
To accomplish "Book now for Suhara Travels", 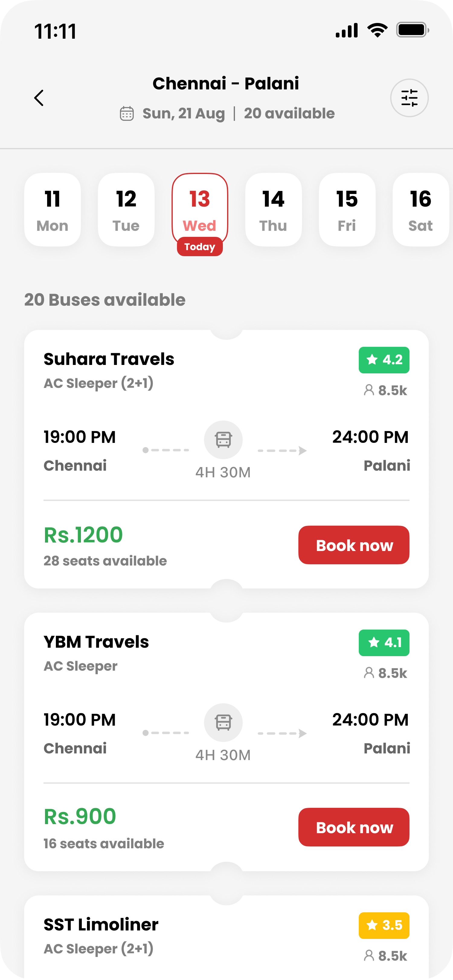I will (354, 545).
